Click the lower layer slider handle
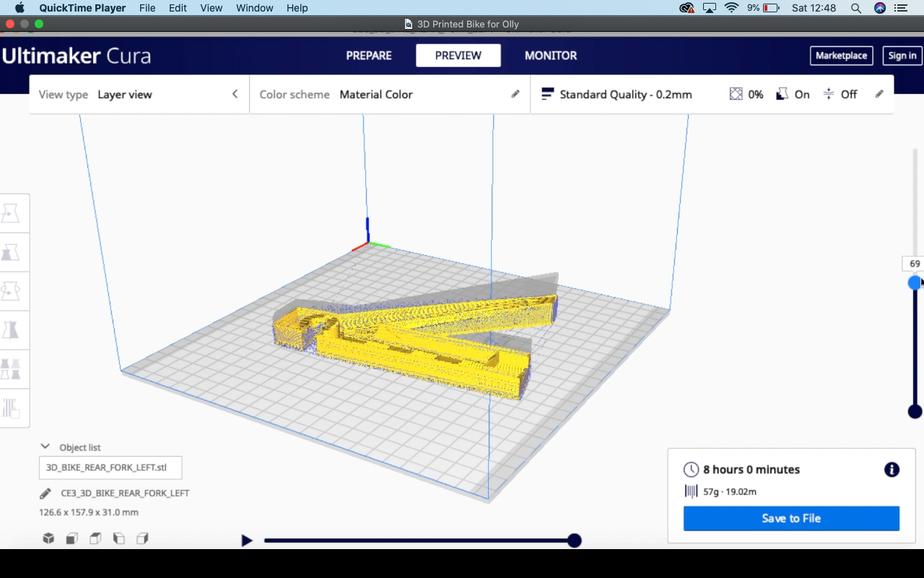The width and height of the screenshot is (924, 578). tap(915, 411)
